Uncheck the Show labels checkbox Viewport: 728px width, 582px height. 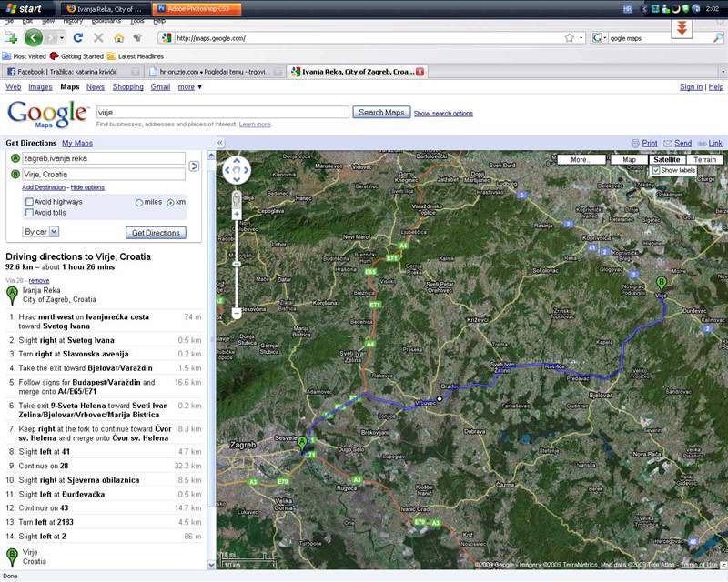(x=656, y=171)
